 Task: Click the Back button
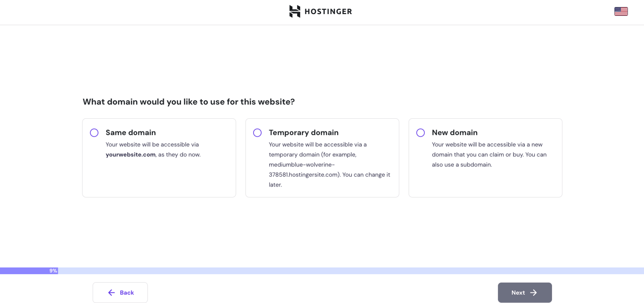pyautogui.click(x=120, y=292)
